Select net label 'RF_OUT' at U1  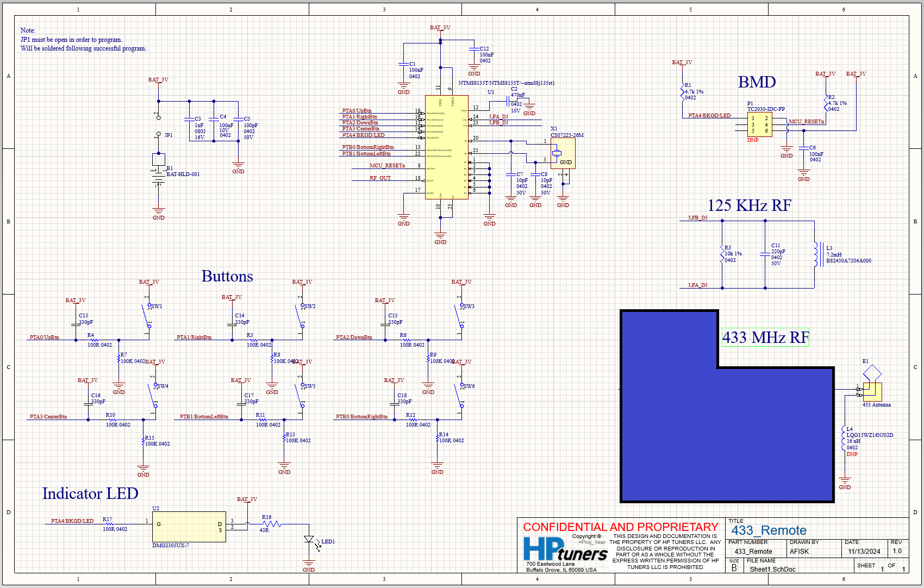pos(380,178)
